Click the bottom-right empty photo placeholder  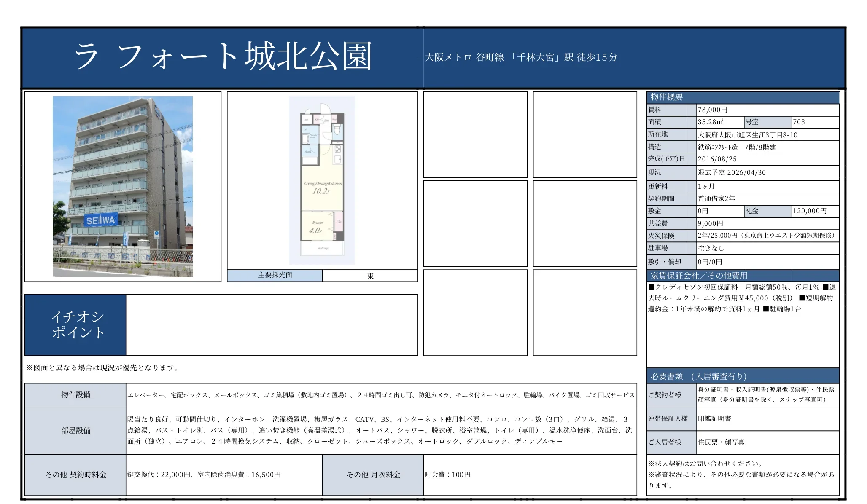[x=585, y=313]
